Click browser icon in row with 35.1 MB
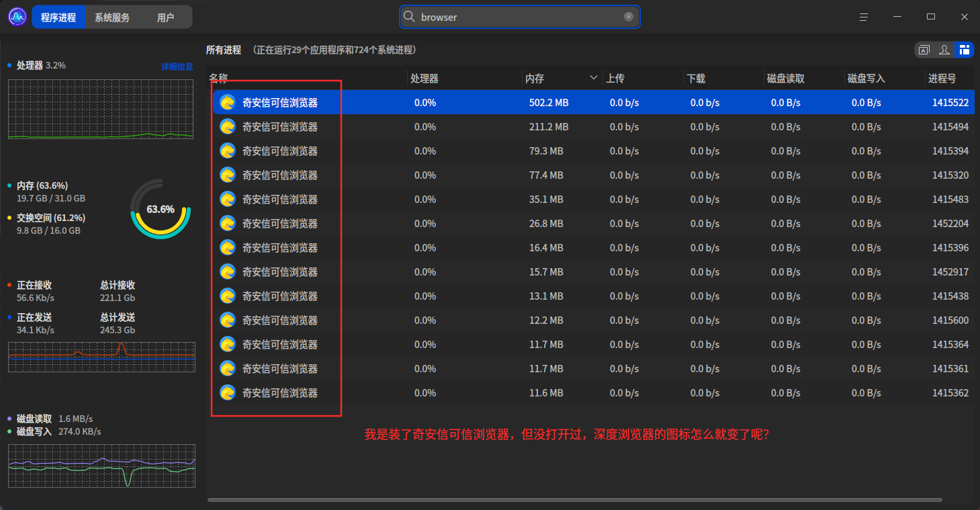 [228, 199]
